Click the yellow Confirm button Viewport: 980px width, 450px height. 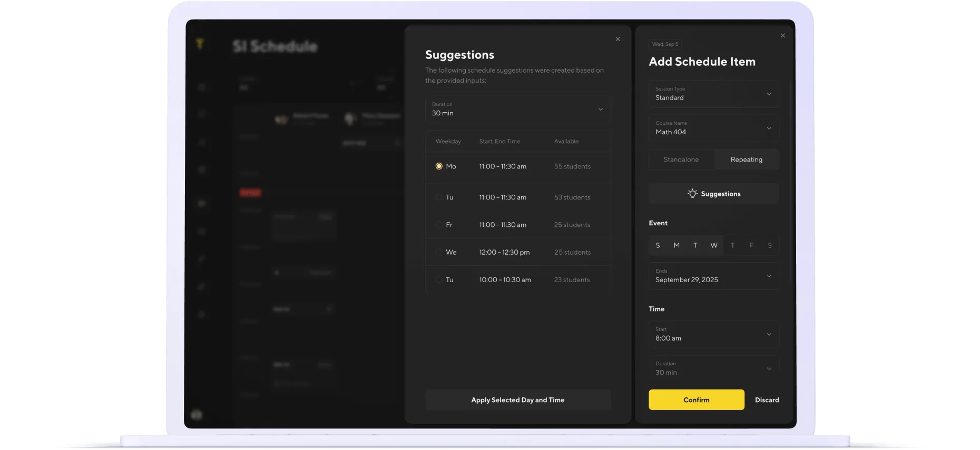697,400
